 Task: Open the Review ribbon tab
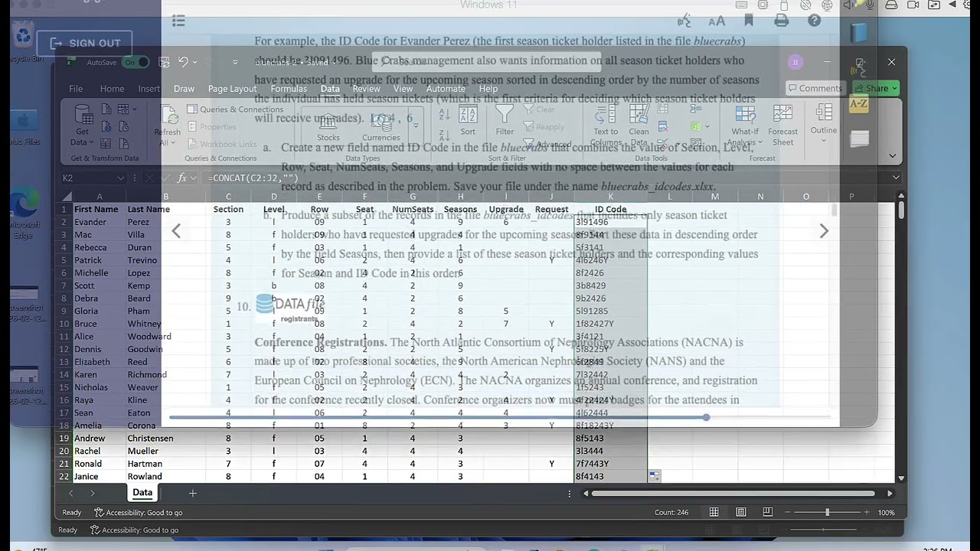pyautogui.click(x=366, y=89)
